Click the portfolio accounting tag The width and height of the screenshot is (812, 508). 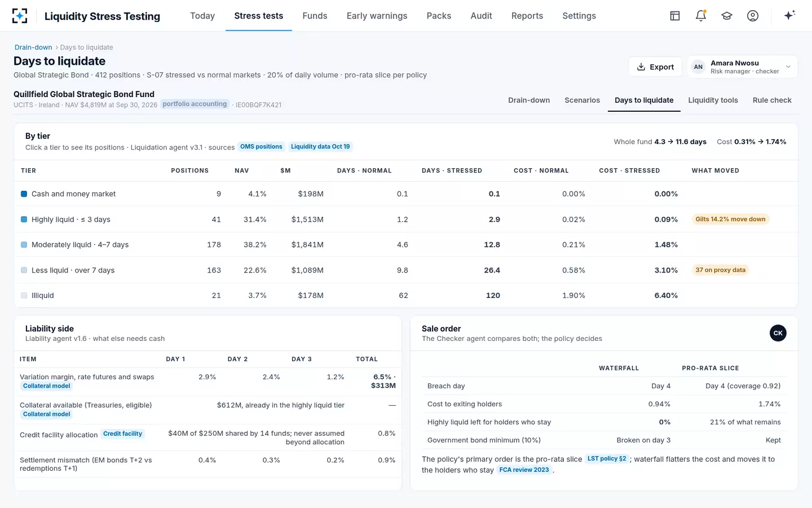195,104
